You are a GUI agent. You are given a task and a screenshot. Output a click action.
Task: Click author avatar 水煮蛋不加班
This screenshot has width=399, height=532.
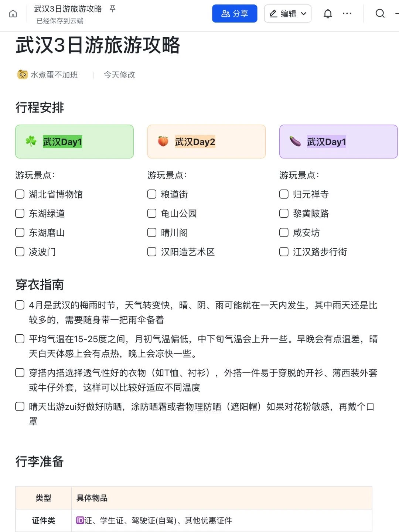[x=22, y=75]
